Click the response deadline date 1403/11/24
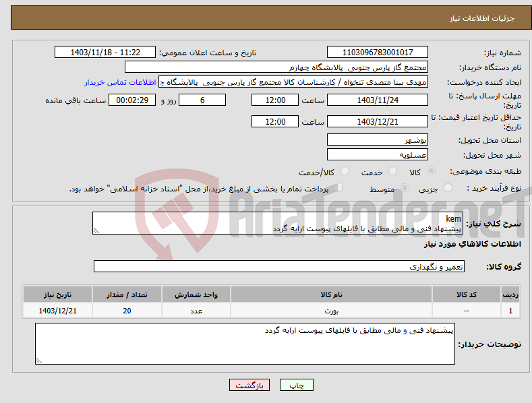 click(378, 100)
